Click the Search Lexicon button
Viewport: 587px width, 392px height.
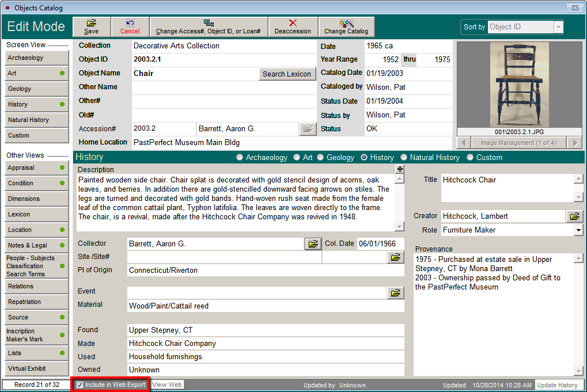(x=287, y=74)
